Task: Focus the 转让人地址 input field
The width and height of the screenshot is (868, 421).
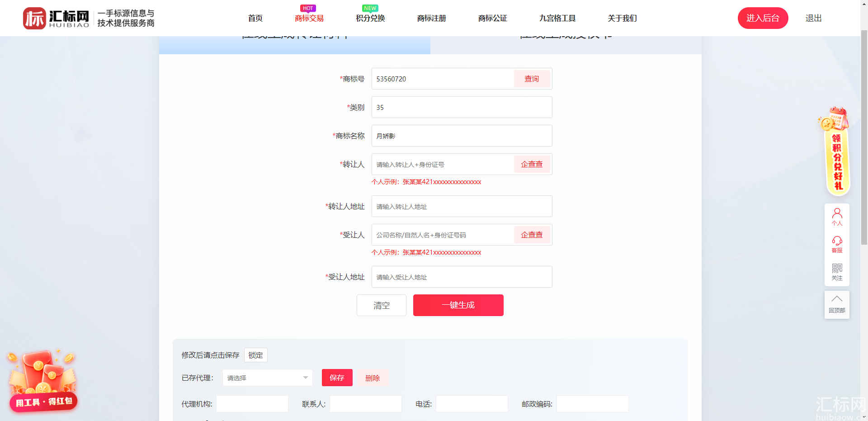Action: point(462,206)
